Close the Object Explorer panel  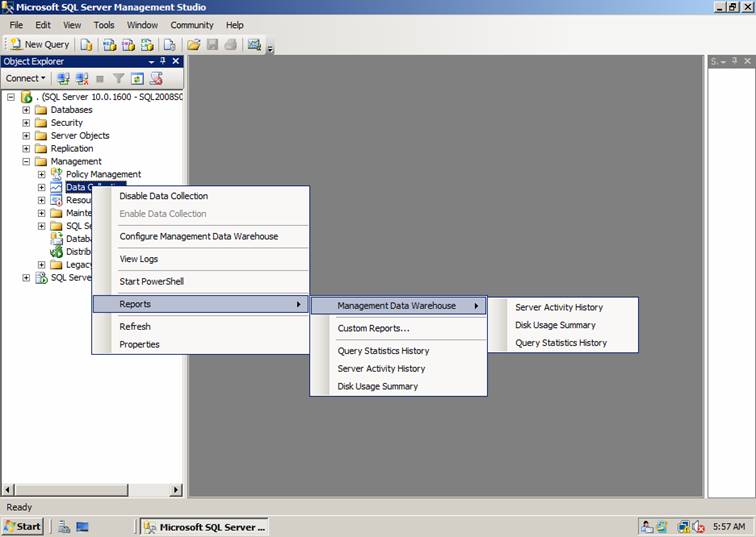[176, 61]
